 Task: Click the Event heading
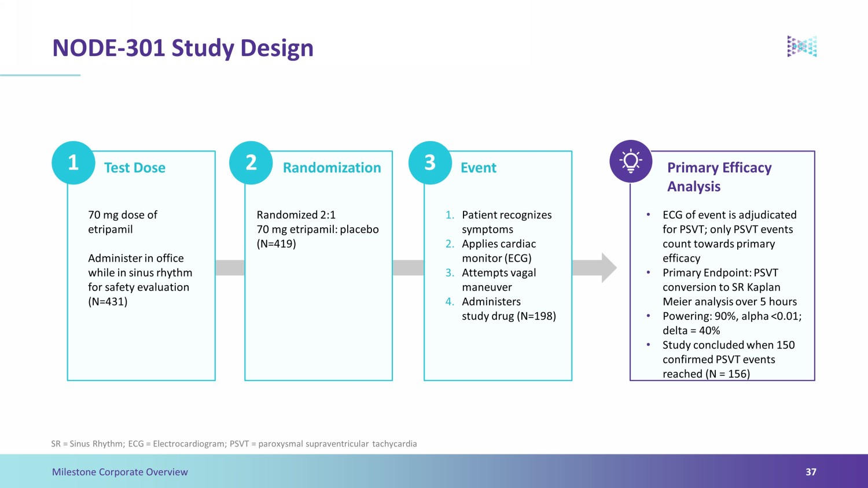click(479, 168)
